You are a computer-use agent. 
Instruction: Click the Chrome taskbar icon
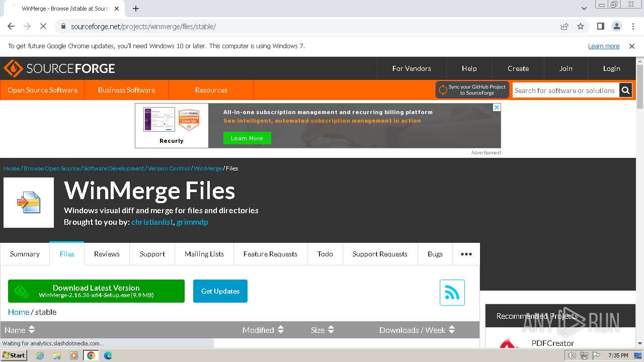tap(91, 355)
